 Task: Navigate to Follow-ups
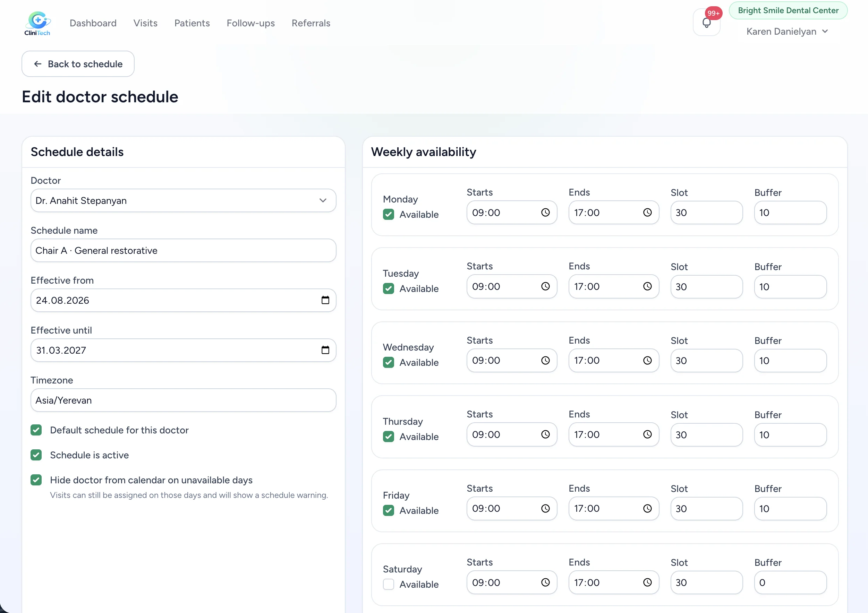tap(250, 23)
